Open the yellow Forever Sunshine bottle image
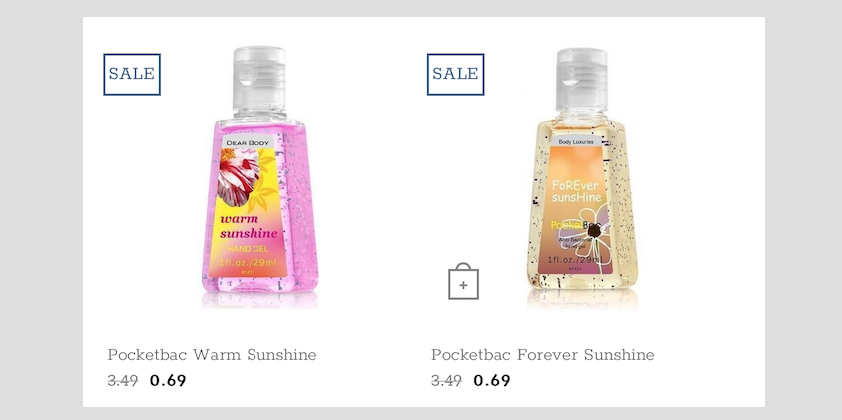The height and width of the screenshot is (420, 842). tap(582, 177)
